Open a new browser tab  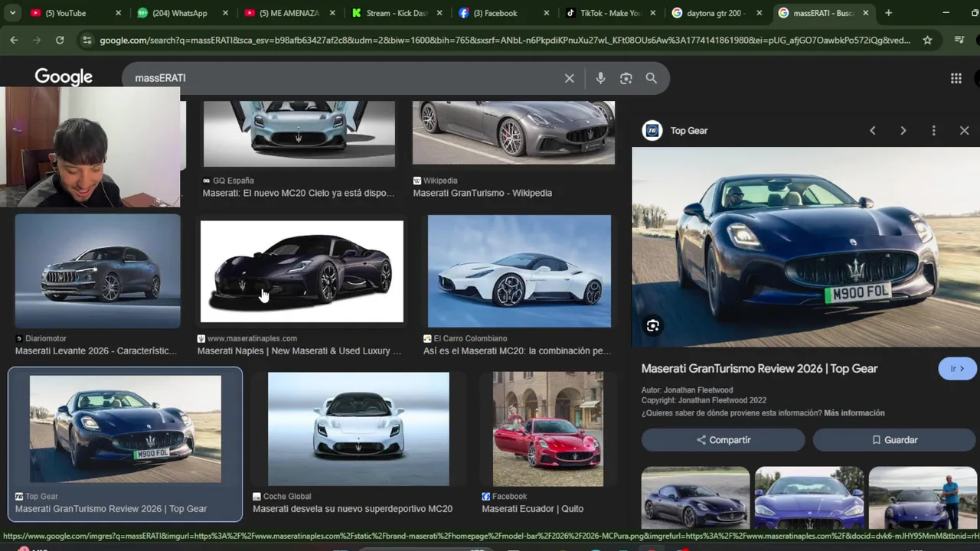point(888,13)
